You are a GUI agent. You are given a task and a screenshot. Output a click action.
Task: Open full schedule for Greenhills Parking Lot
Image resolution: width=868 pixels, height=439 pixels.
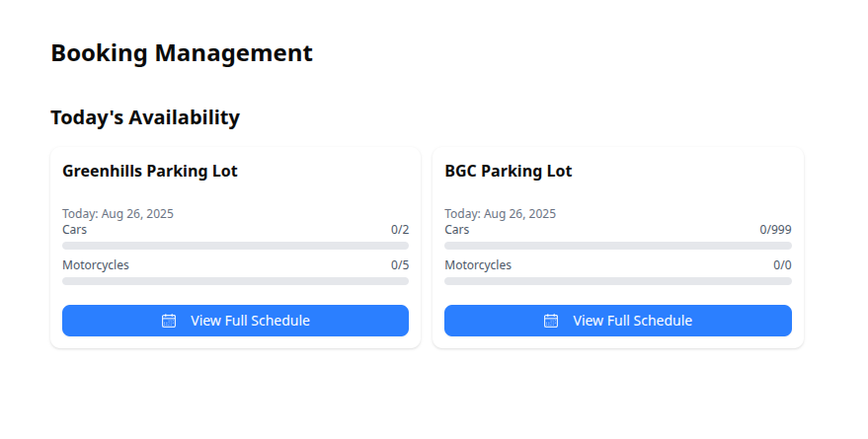point(235,321)
